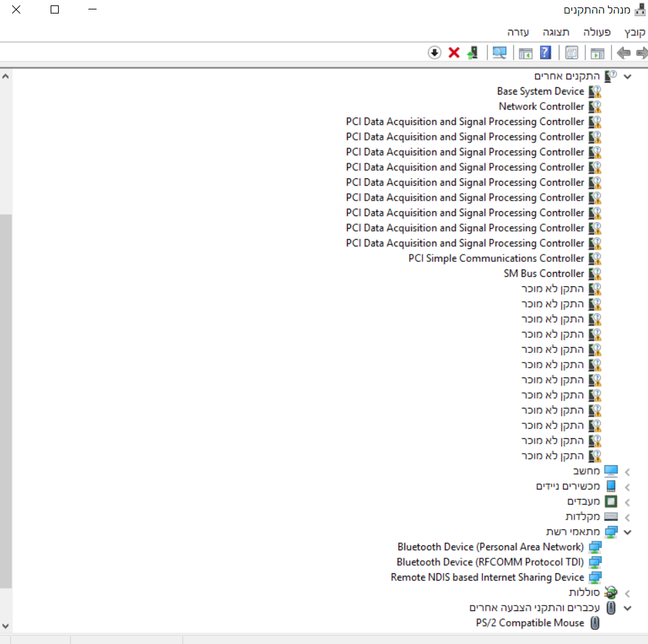Open Help with the blue question mark icon
This screenshot has width=648, height=644.
[545, 53]
